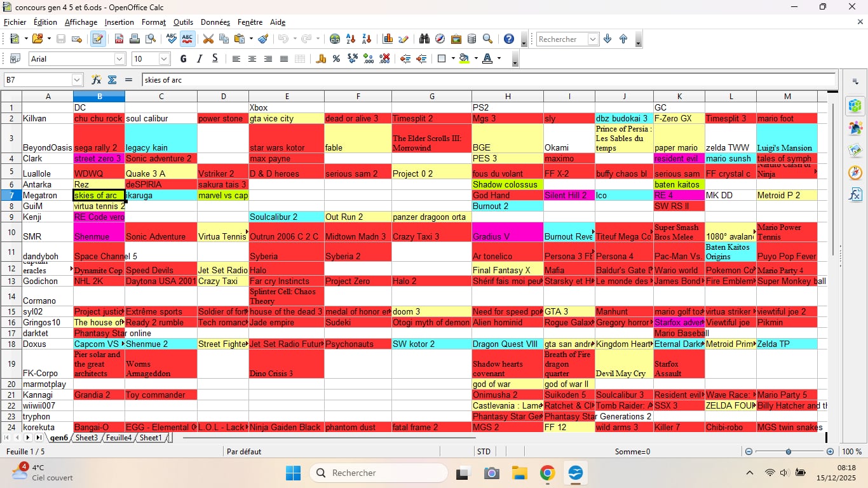Viewport: 868px width, 488px height.
Task: Open the Insertion menu
Action: [119, 22]
